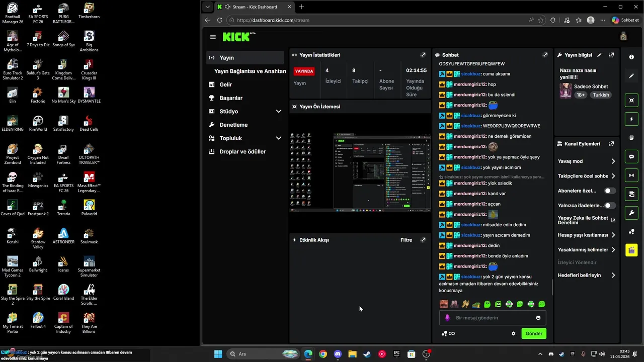
Task: Click the points infinity icon below chat
Action: [x=448, y=333]
